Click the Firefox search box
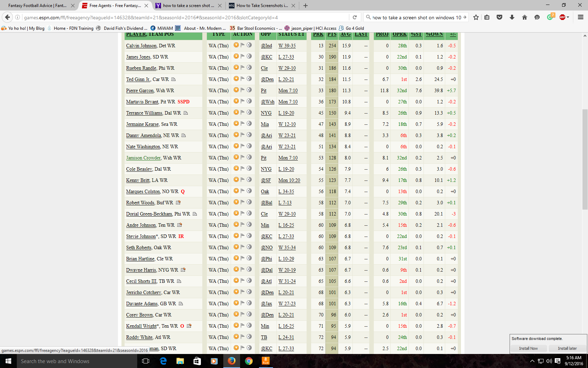 click(x=416, y=17)
